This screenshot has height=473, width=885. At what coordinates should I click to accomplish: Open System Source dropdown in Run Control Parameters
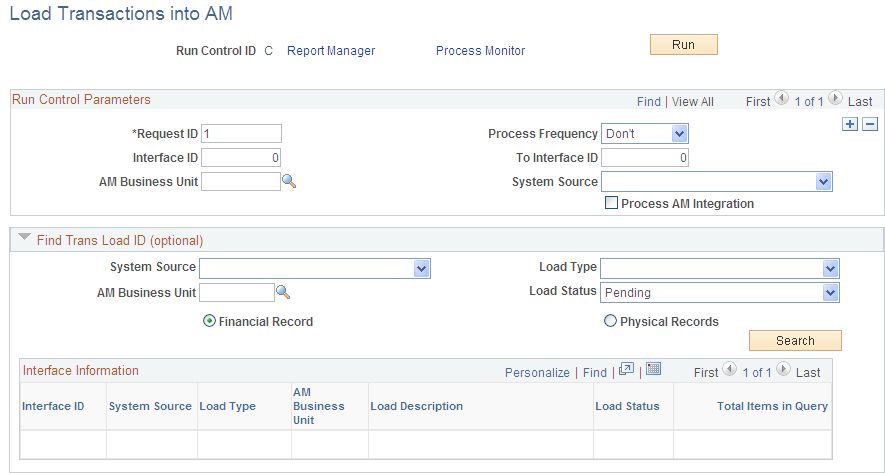[717, 182]
